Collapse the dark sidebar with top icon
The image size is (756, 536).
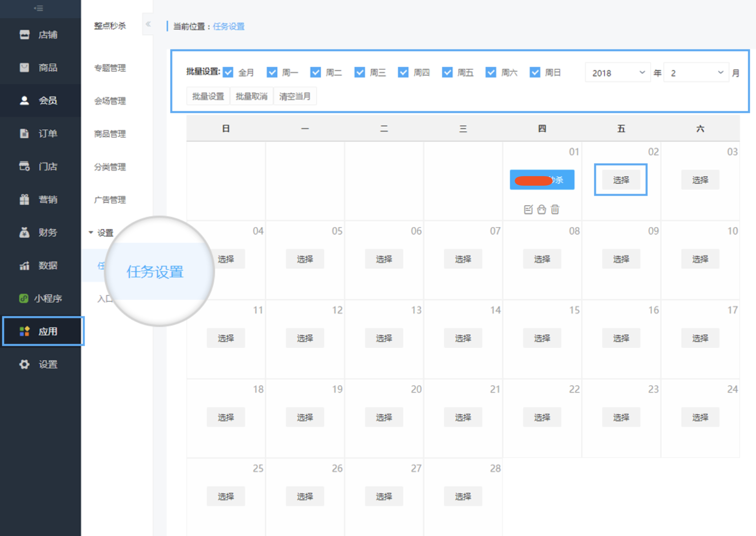38,8
